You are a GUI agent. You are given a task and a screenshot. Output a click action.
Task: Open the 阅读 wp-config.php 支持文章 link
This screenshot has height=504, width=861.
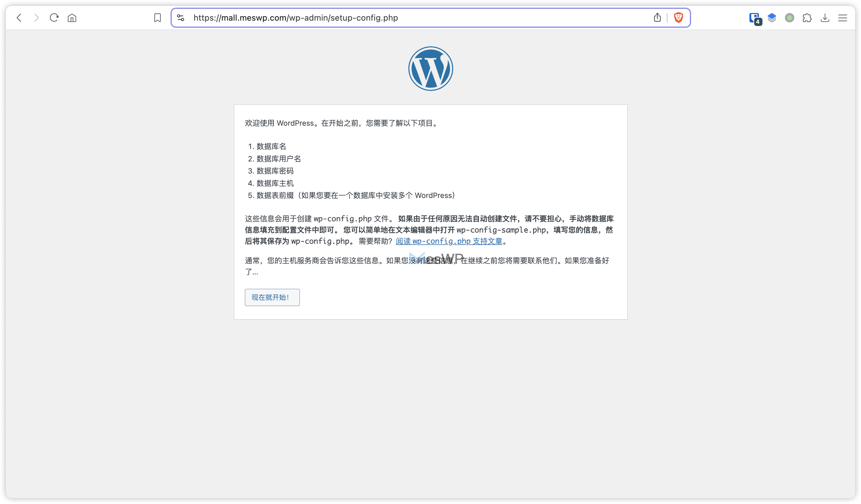click(449, 241)
